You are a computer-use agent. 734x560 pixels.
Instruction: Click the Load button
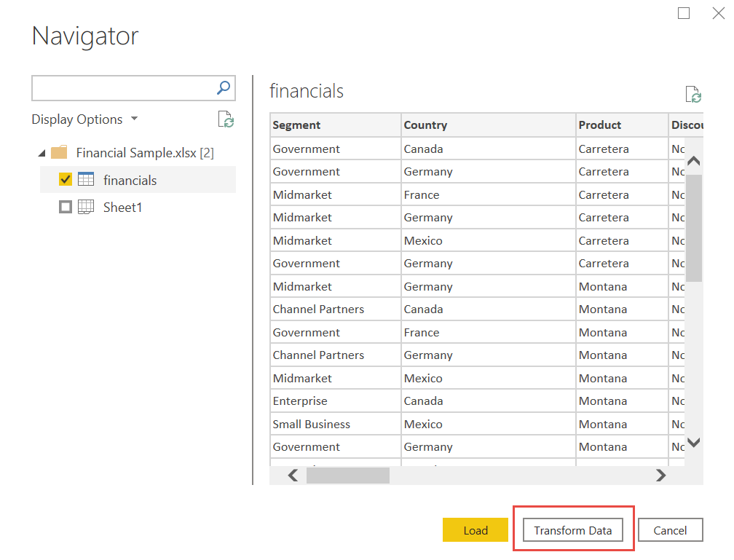pyautogui.click(x=475, y=530)
